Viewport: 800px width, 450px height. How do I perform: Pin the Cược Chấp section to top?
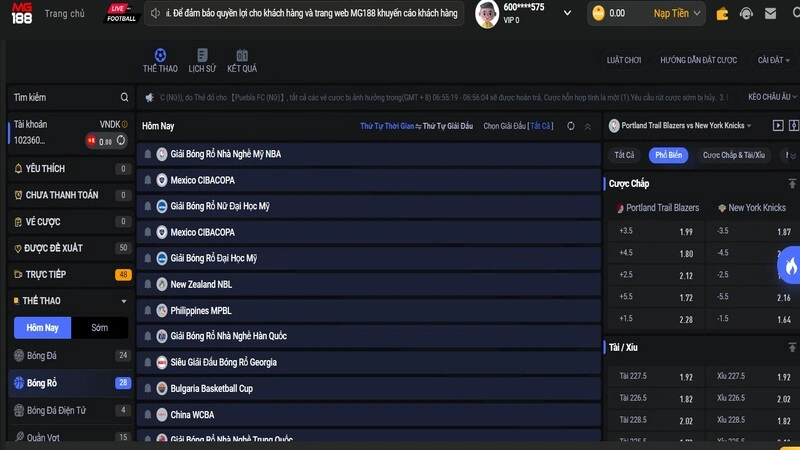point(792,183)
